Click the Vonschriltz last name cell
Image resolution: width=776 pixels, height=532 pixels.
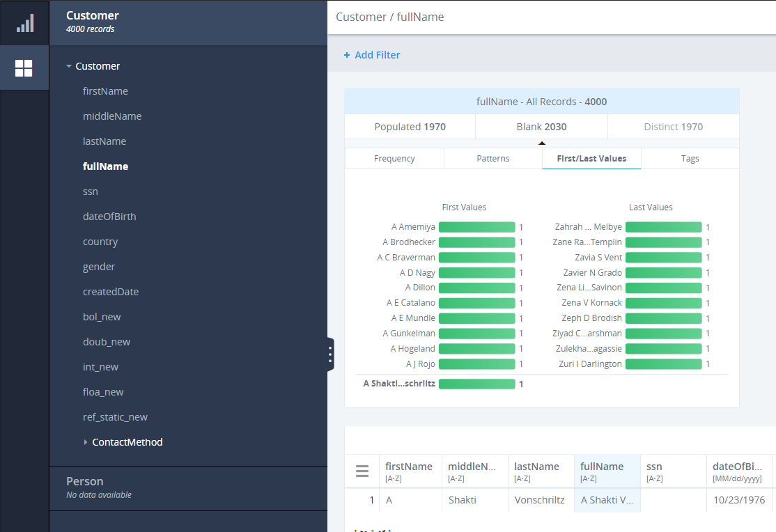541,501
